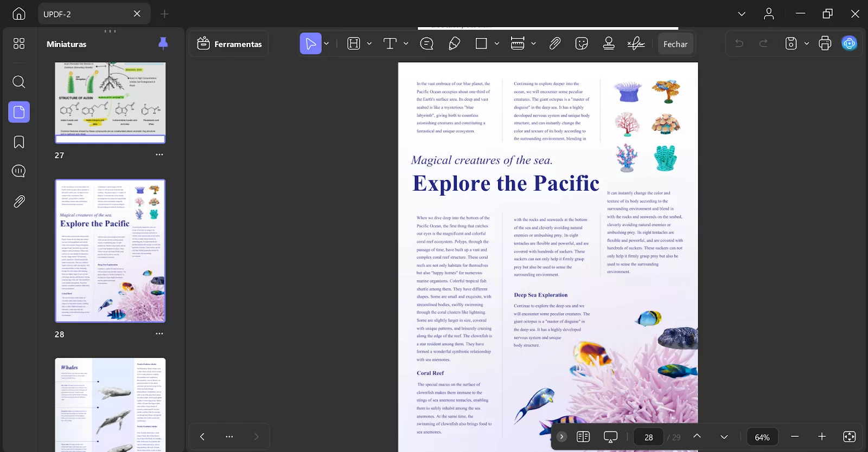Go to the home screen icon

19,14
